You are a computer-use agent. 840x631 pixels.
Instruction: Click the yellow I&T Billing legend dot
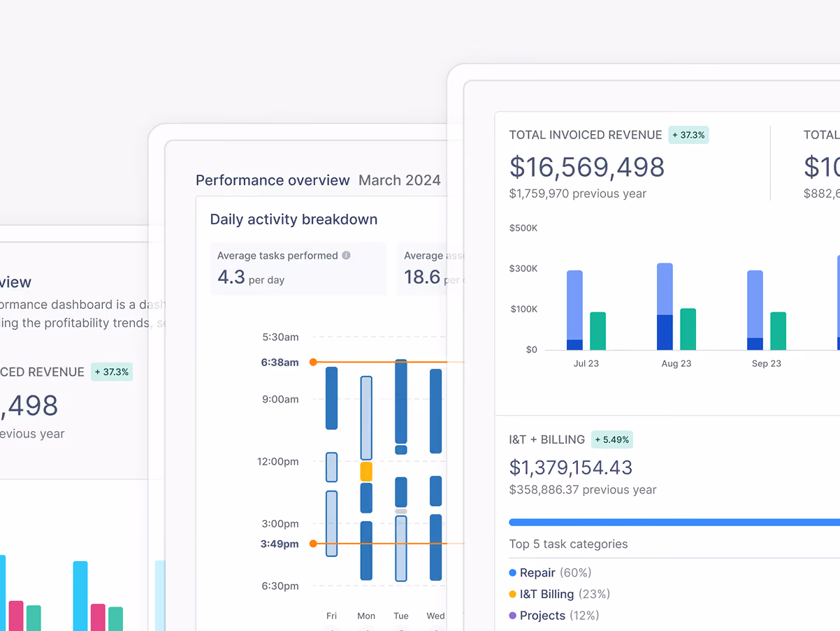513,595
